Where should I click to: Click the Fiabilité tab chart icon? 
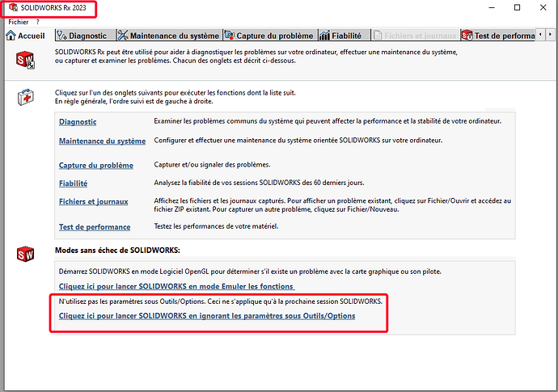pyautogui.click(x=324, y=36)
